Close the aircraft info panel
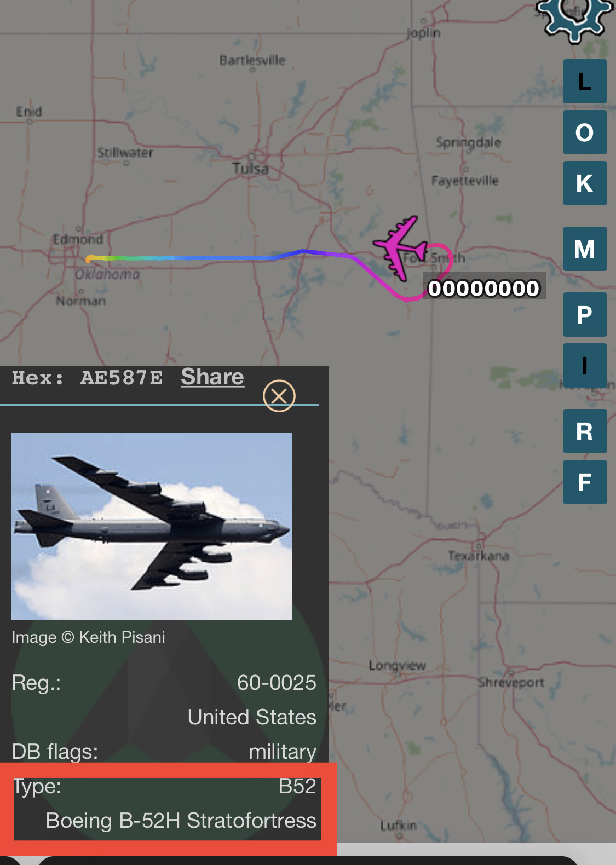616x865 pixels. coord(279,396)
